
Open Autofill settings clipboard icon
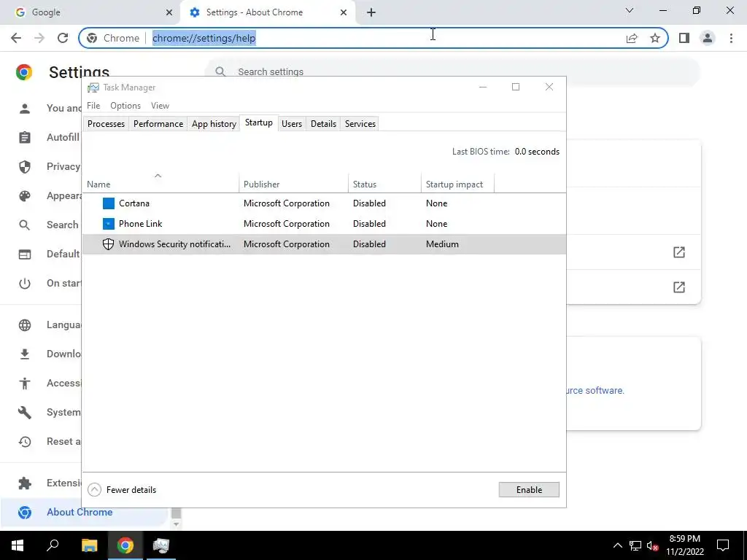[24, 138]
